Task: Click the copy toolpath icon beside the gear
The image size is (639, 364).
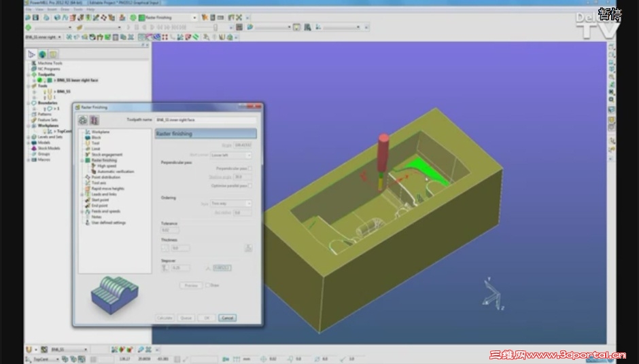Action: [94, 120]
